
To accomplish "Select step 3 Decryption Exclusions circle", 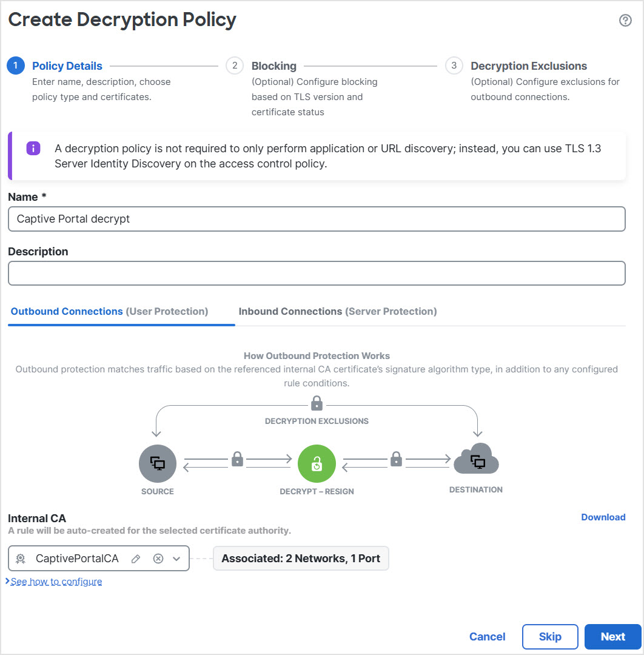I will pos(454,65).
